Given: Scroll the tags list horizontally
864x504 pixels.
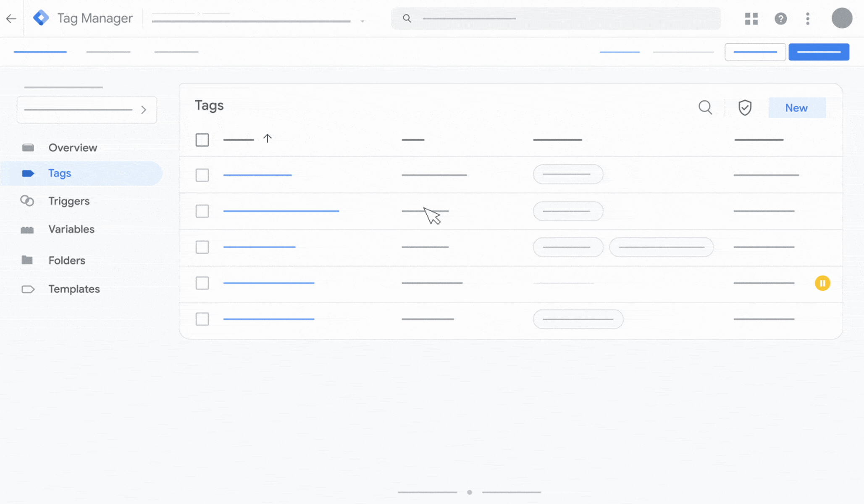Looking at the screenshot, I should click(470, 492).
